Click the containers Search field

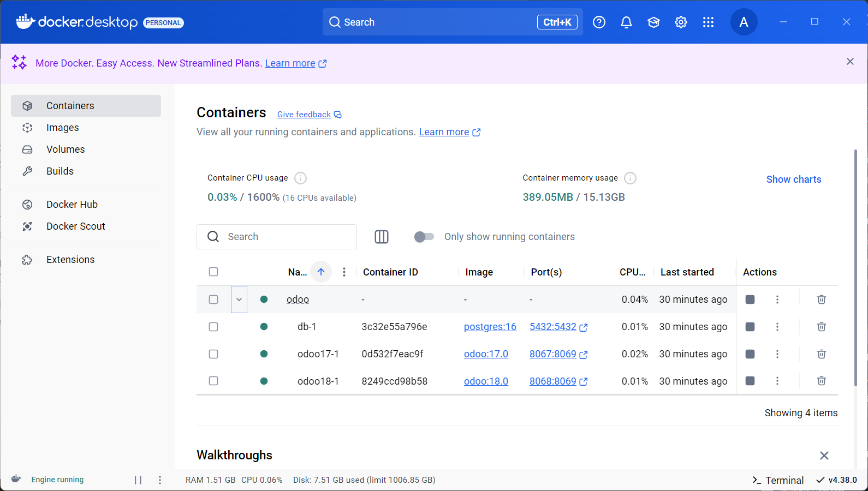click(277, 237)
